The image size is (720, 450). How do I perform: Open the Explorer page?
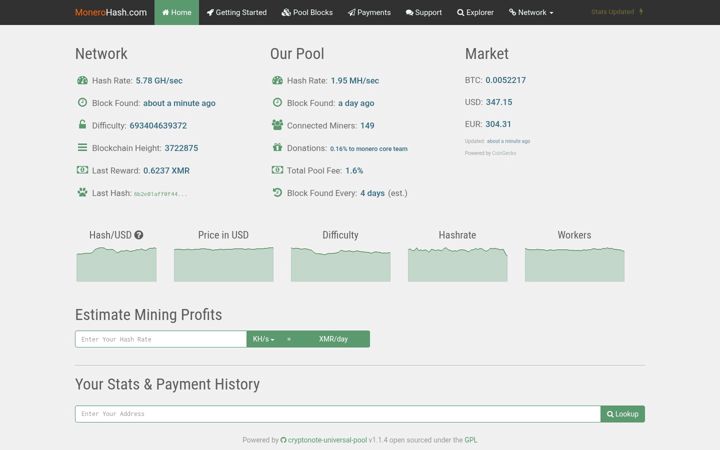(x=475, y=12)
